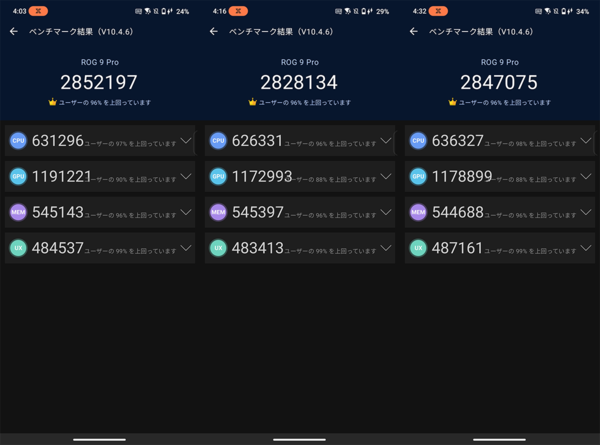Tap UX icon beside 483413
The height and width of the screenshot is (445, 600).
pyautogui.click(x=218, y=248)
